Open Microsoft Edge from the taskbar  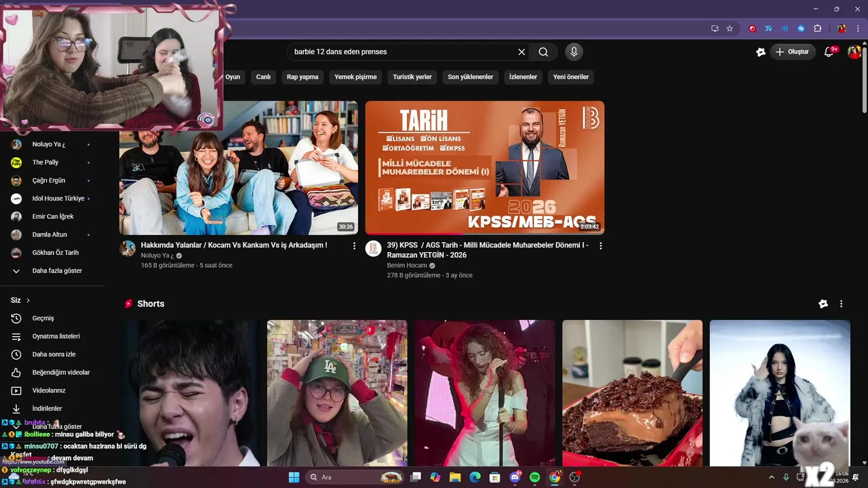point(475,477)
